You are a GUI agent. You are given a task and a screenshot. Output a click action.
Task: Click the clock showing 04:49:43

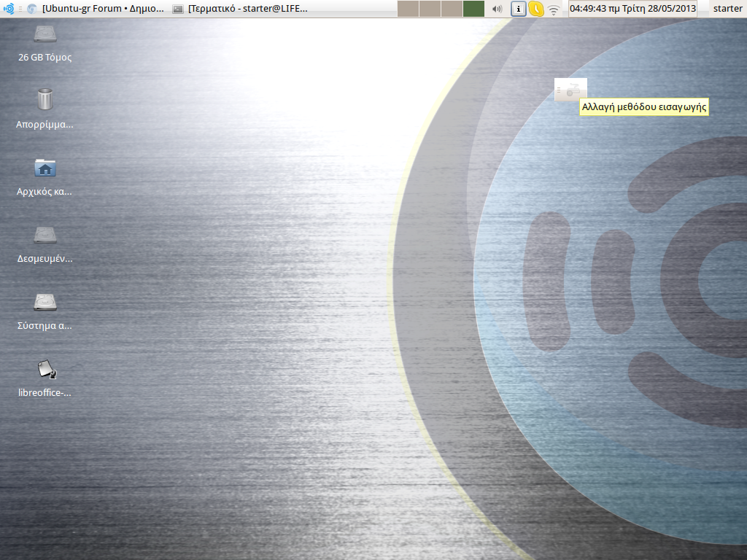tap(632, 9)
